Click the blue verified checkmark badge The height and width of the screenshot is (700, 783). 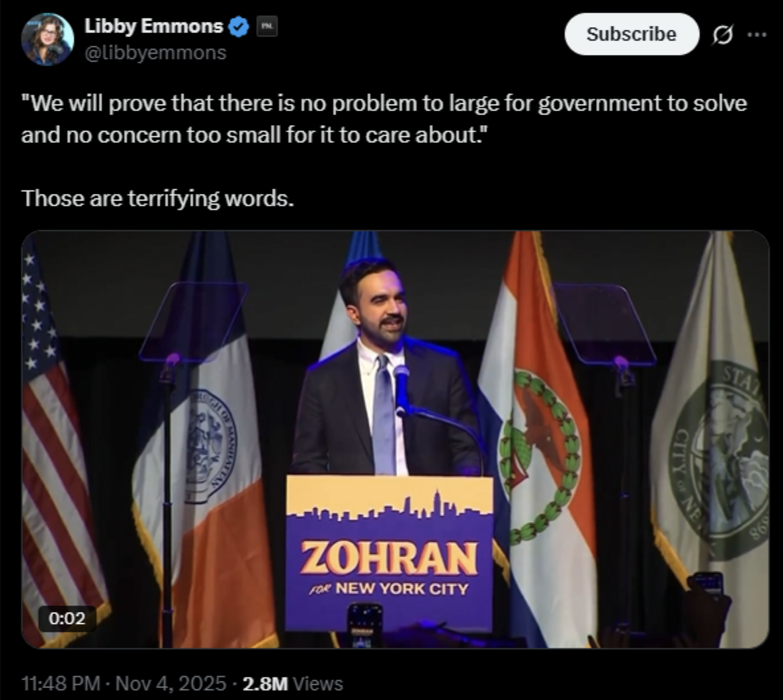click(239, 27)
